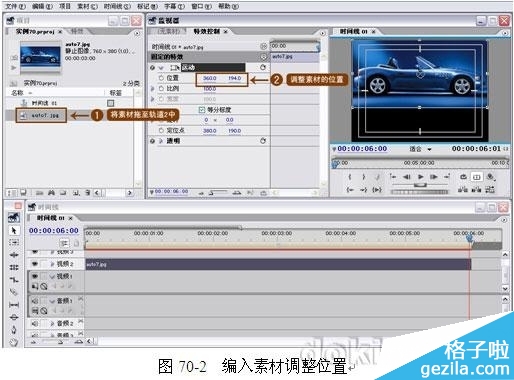This screenshot has width=514, height=380.
Task: Mute Audio 2 track speaker icon
Action: click(x=35, y=323)
